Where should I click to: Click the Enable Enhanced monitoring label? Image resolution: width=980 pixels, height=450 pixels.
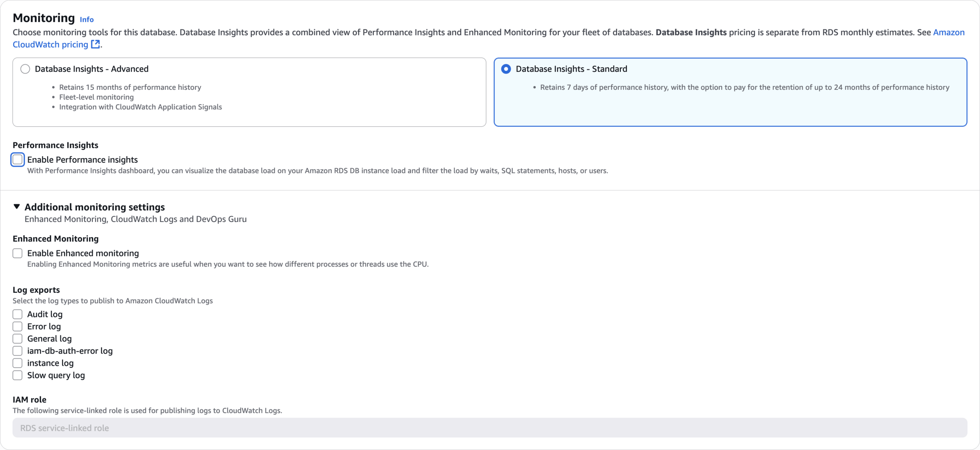pyautogui.click(x=83, y=253)
